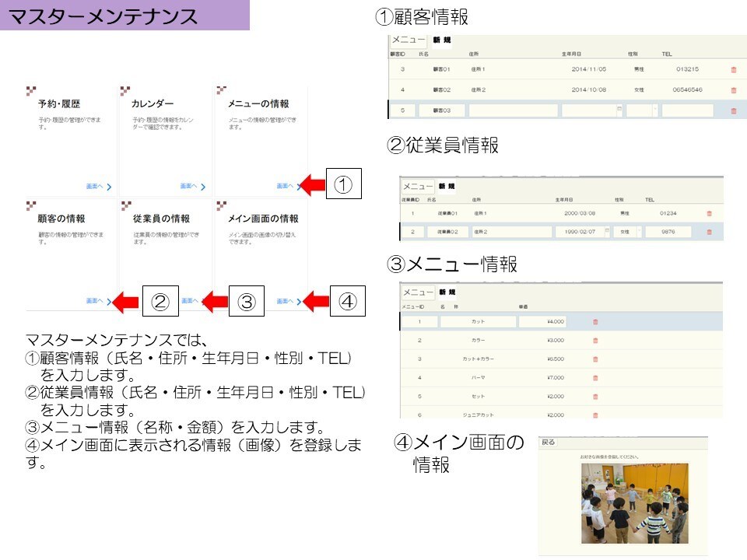
Task: Click メニュー button in employee info screen
Action: [418, 186]
